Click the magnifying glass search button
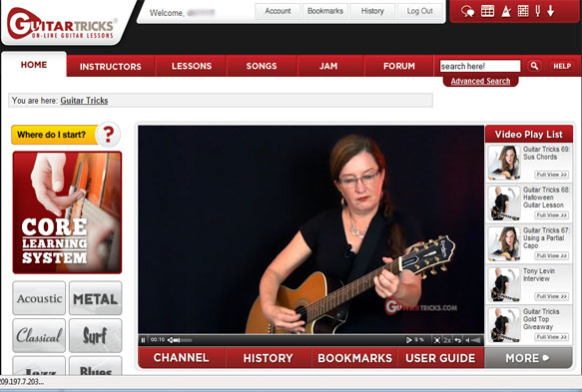 [x=534, y=66]
